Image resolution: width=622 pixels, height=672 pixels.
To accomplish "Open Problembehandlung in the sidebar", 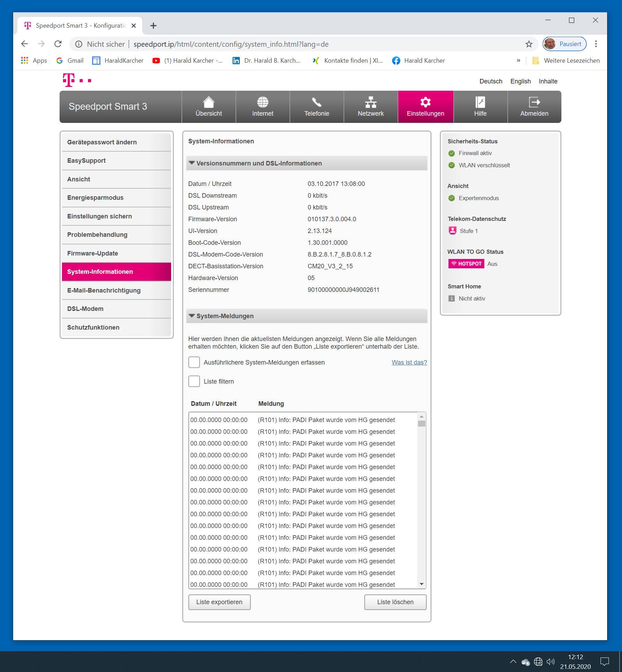I will pyautogui.click(x=116, y=235).
